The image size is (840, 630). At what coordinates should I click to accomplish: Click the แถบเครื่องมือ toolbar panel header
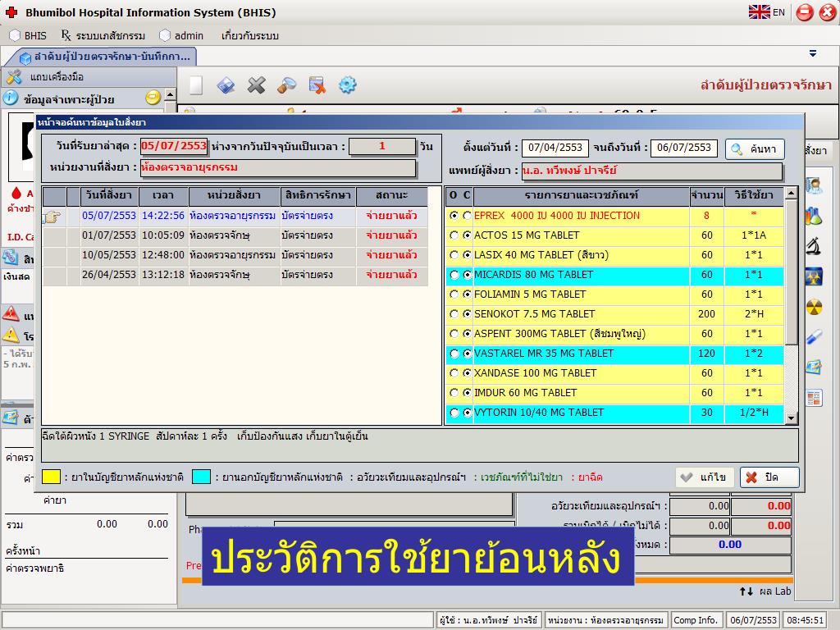89,77
